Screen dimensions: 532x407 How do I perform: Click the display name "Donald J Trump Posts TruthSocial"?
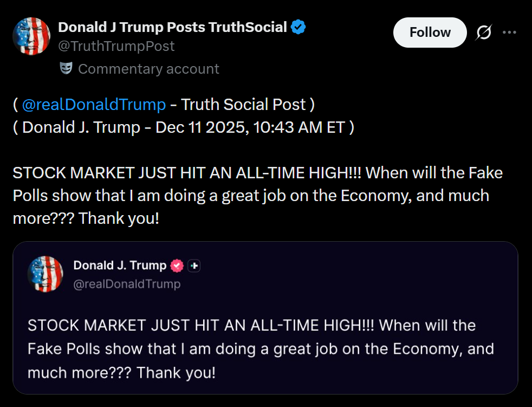point(172,27)
